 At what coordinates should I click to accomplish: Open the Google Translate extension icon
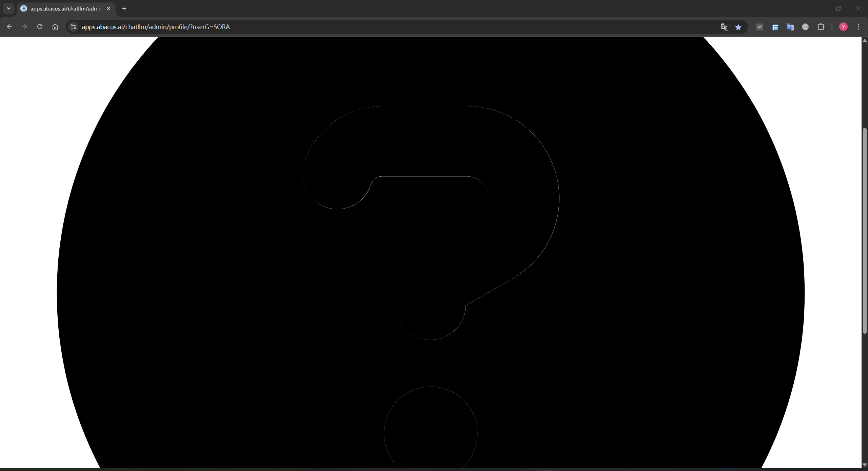tap(790, 27)
